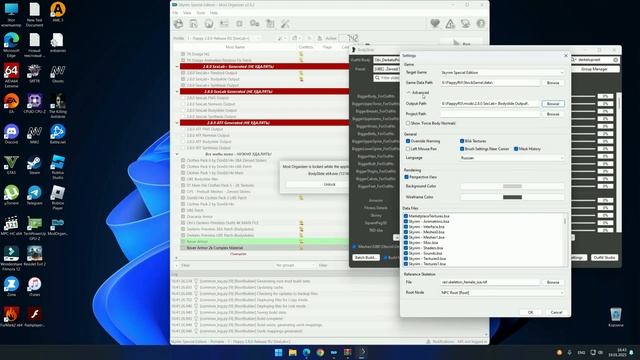The height and width of the screenshot is (360, 640).
Task: Click the Data Files list scrollbar
Action: pos(565,239)
